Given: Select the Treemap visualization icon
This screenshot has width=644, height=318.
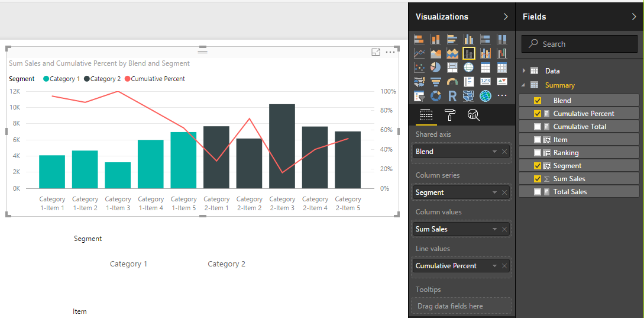Looking at the screenshot, I should (452, 67).
